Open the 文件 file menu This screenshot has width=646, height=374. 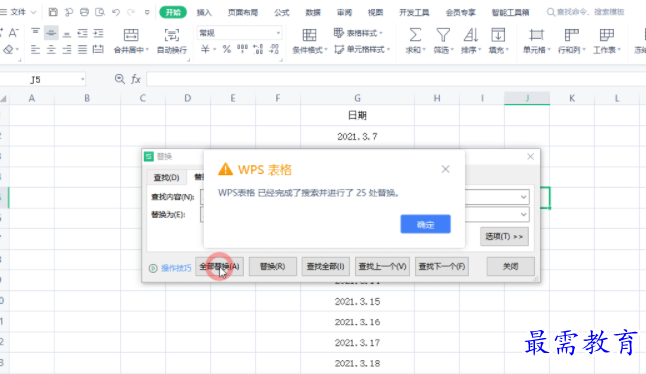tap(19, 12)
